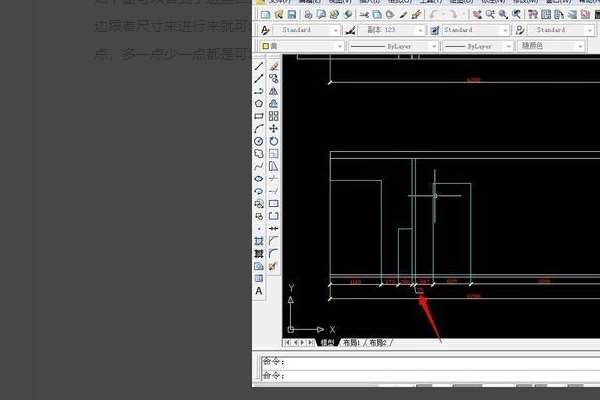Select the Array tool
600x400 pixels.
pos(273,116)
